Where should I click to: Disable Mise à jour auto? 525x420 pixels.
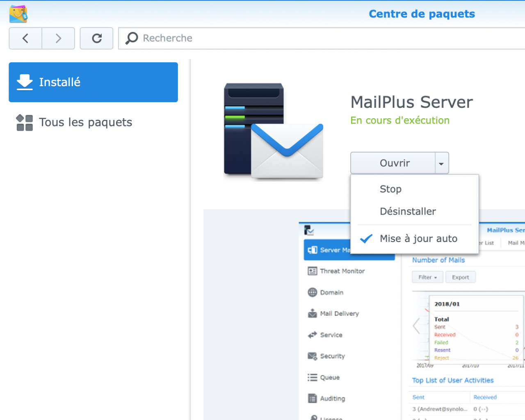[x=418, y=238]
